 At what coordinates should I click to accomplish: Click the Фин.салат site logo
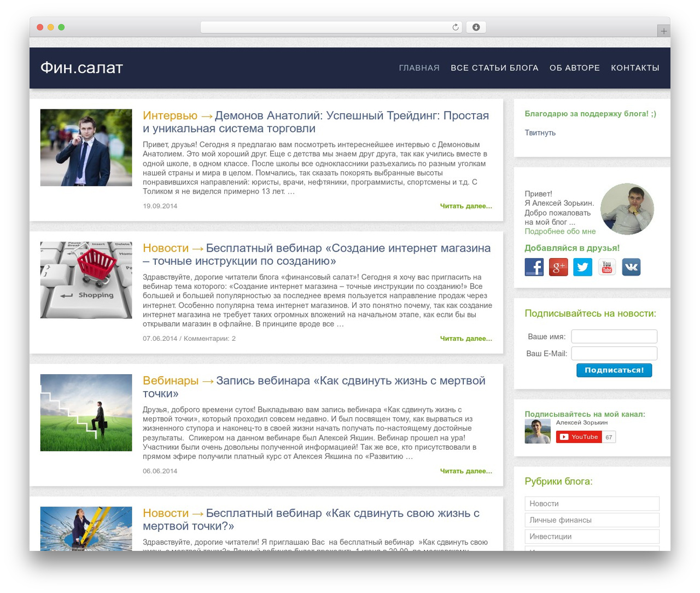click(x=81, y=68)
